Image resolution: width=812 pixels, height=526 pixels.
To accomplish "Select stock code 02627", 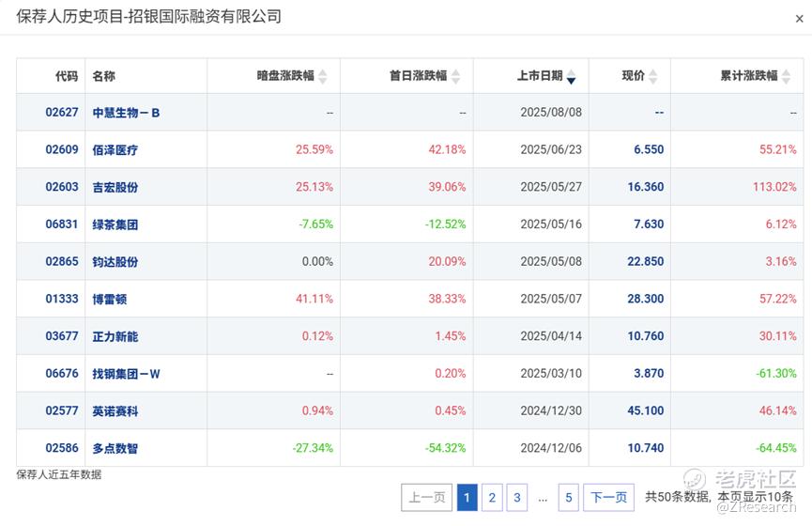I will (x=62, y=113).
